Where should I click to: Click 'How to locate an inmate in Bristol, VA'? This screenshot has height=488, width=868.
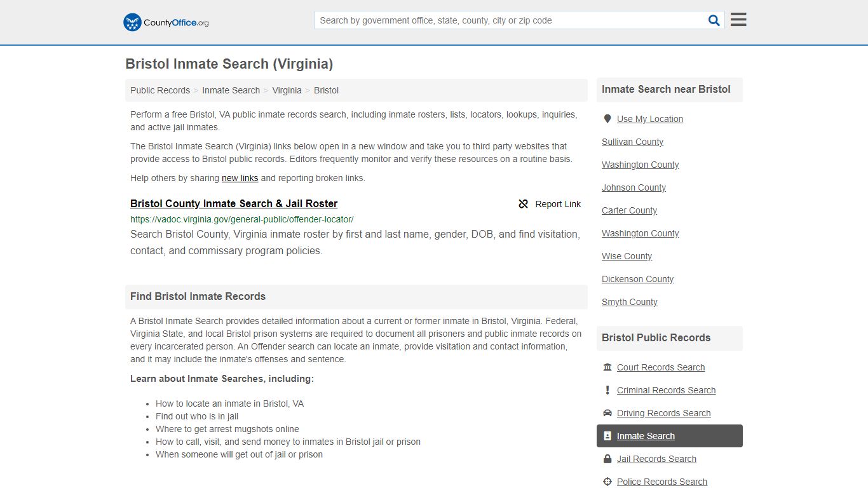coord(229,403)
